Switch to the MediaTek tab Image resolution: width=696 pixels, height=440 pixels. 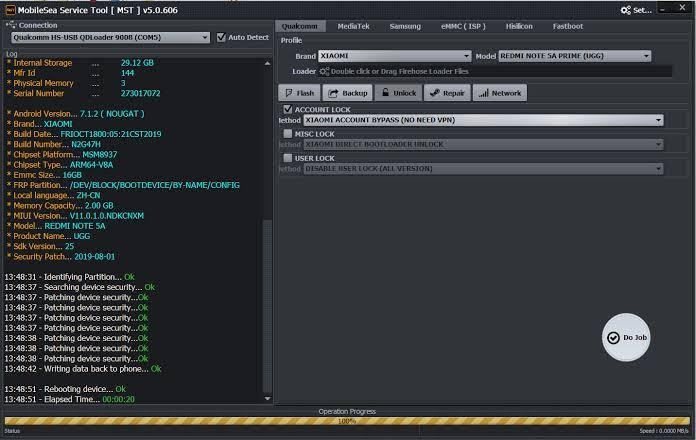tap(353, 26)
